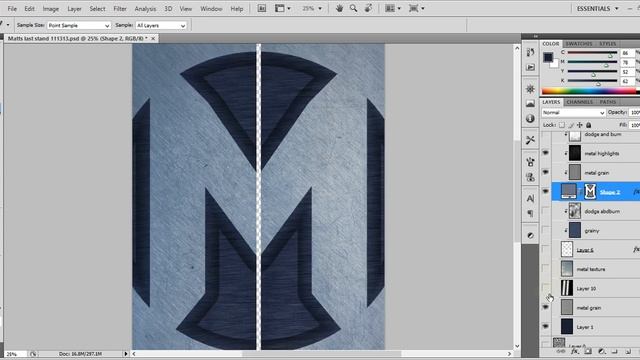This screenshot has width=640, height=360.
Task: Switch to the Styles tab
Action: (608, 44)
